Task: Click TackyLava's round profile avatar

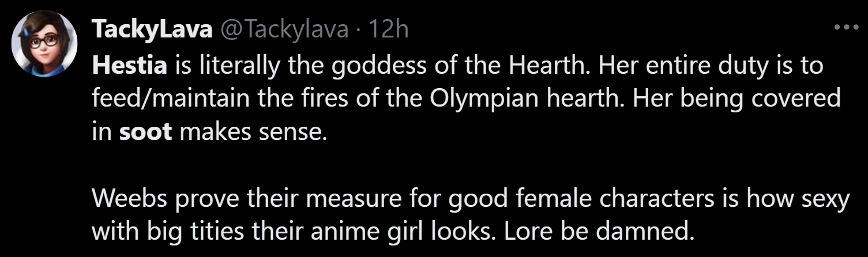Action: pos(44,44)
